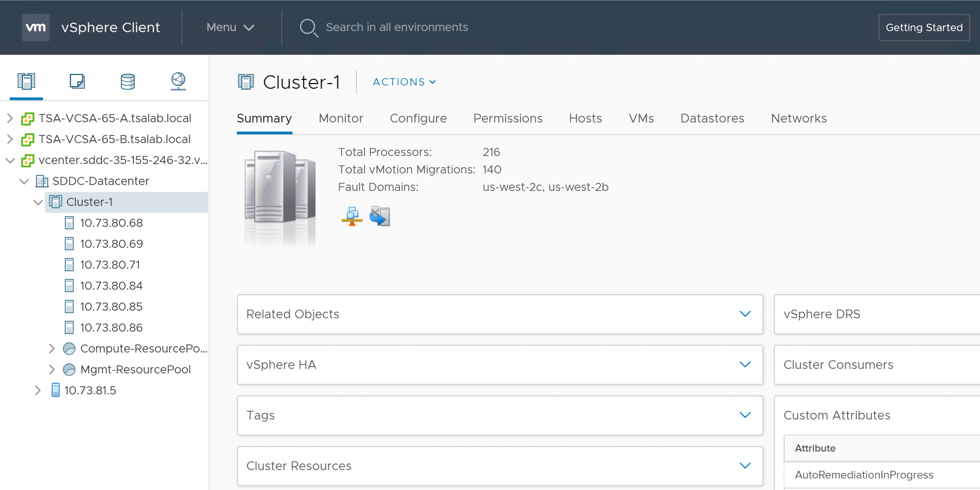Click the vSphere DRS enabled status icon

click(352, 217)
